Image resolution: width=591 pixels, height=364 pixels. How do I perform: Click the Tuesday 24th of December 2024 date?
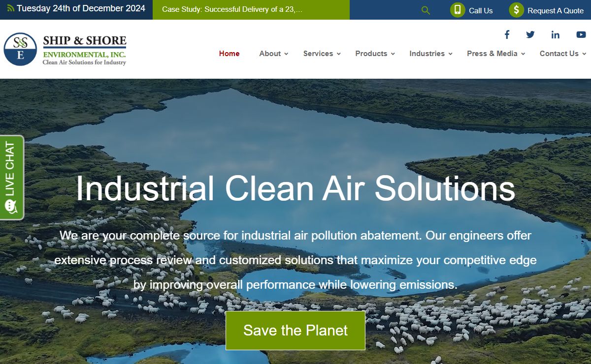coord(81,8)
